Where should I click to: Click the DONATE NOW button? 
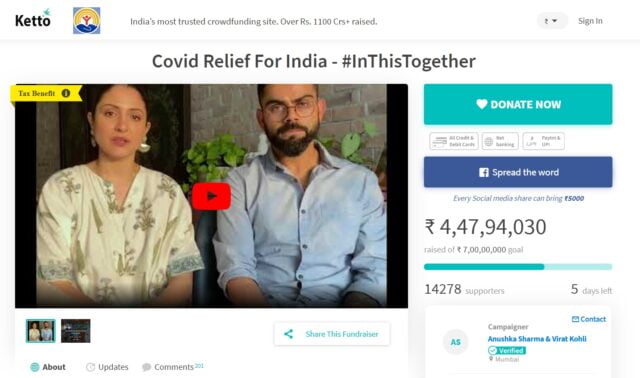(x=518, y=105)
